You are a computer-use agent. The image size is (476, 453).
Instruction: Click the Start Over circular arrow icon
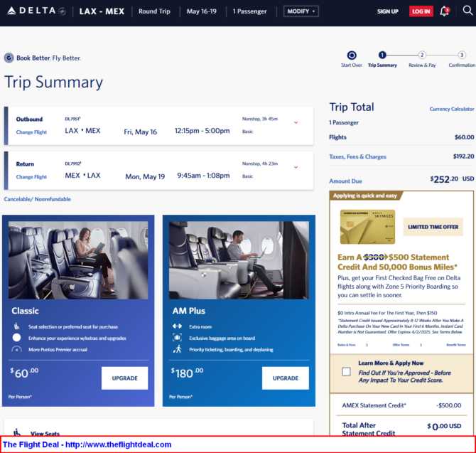[x=352, y=55]
